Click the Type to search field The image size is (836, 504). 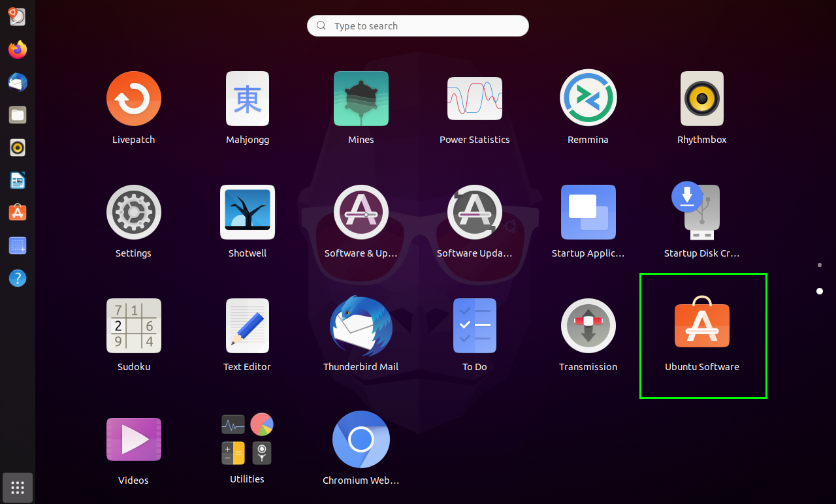click(x=418, y=26)
